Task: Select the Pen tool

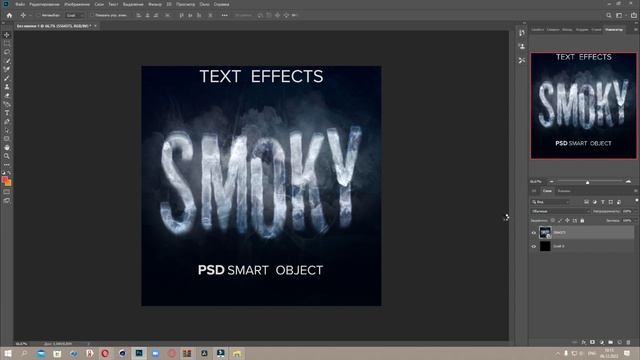Action: click(7, 122)
